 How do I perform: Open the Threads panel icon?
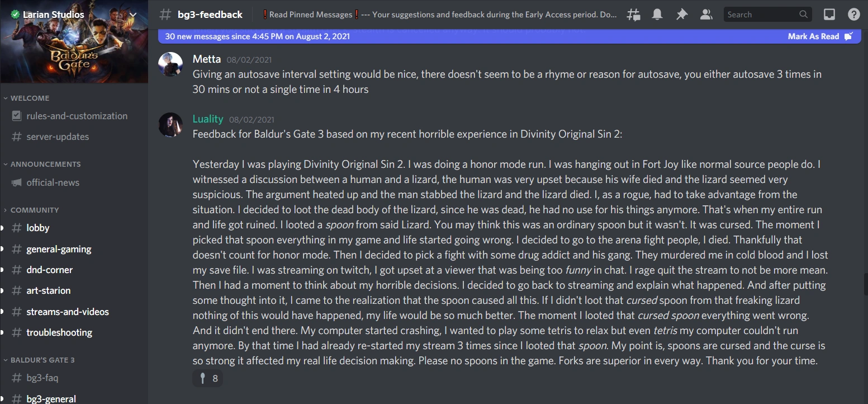coord(633,15)
